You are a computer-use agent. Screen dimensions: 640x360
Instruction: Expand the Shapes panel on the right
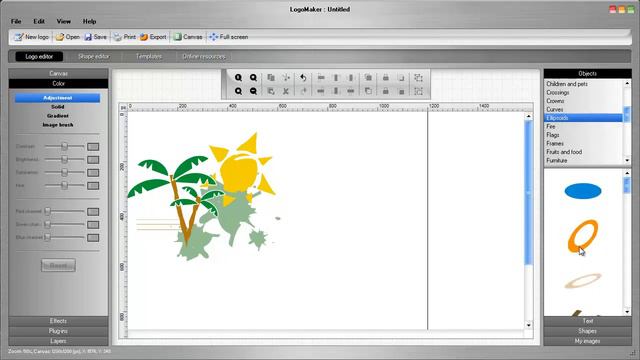[587, 331]
